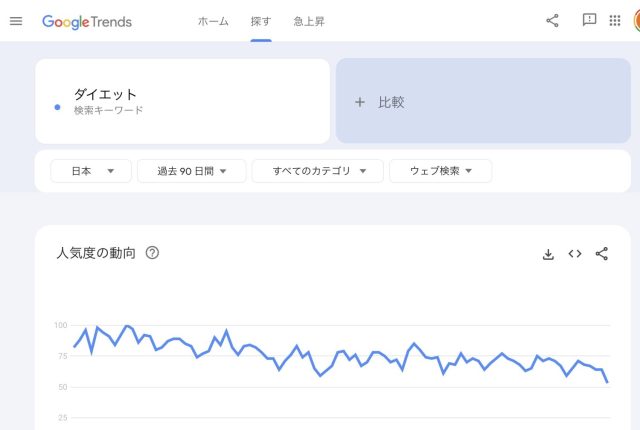Image resolution: width=640 pixels, height=430 pixels.
Task: Open the 過去 90 日間 time range dropdown
Action: 190,171
